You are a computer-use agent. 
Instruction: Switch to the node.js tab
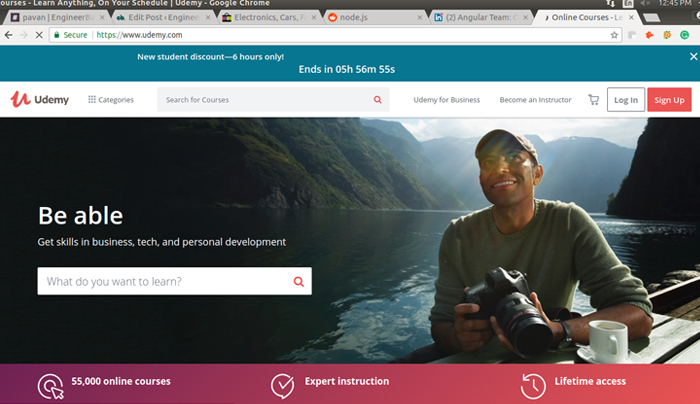point(375,17)
